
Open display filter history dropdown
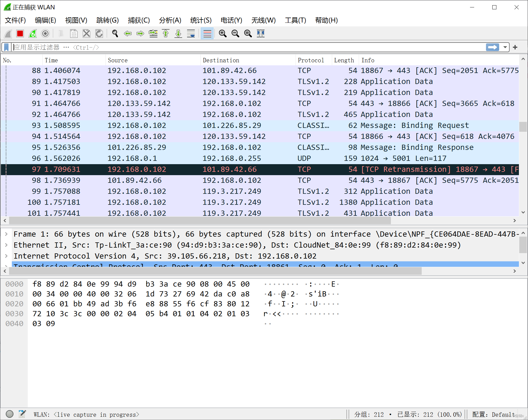[x=505, y=47]
